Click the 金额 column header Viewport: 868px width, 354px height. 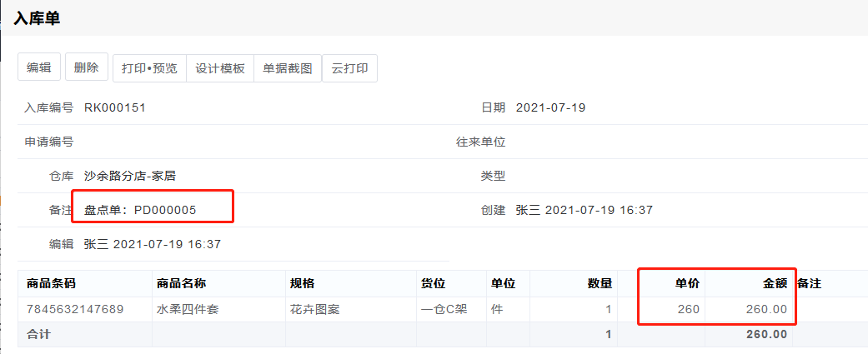tap(775, 284)
